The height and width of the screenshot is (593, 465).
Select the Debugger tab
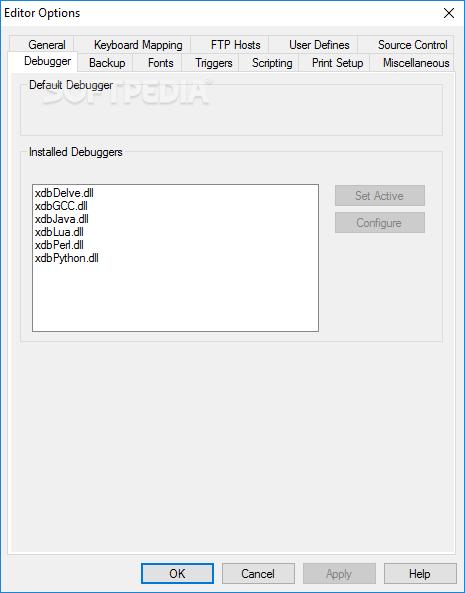point(43,61)
